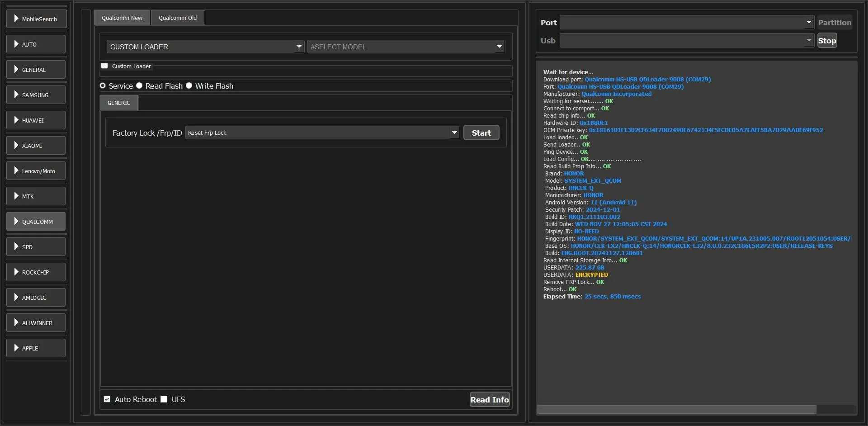Click the Wait for device log line

click(568, 72)
